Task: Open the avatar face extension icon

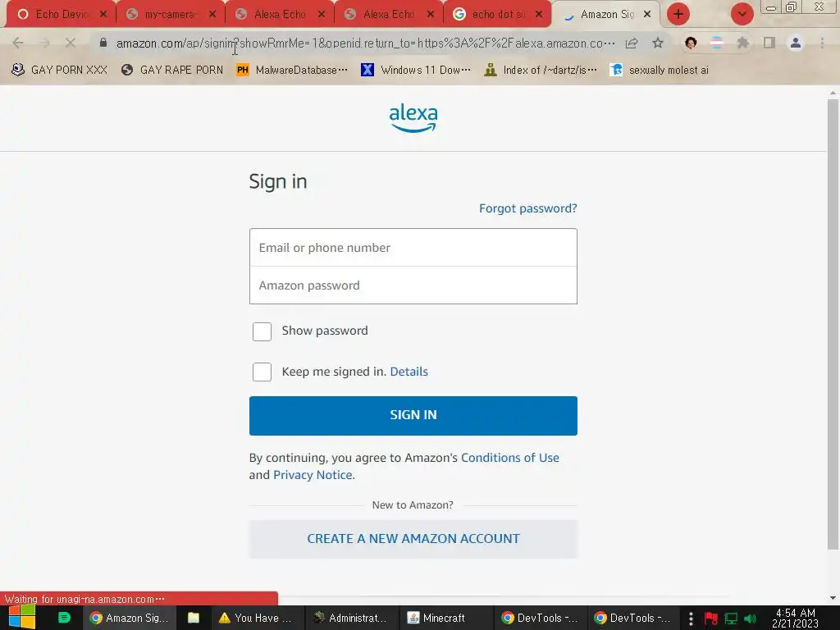Action: (691, 43)
